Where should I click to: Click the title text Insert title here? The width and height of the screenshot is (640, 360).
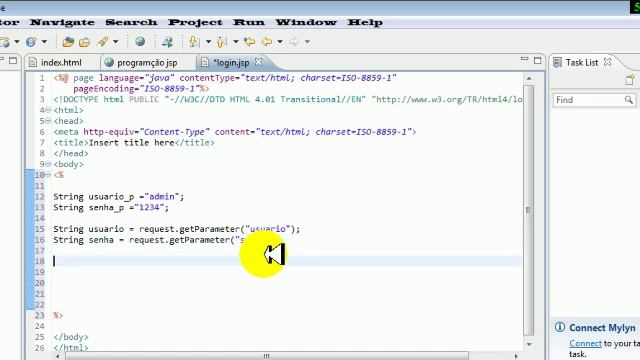coord(131,142)
